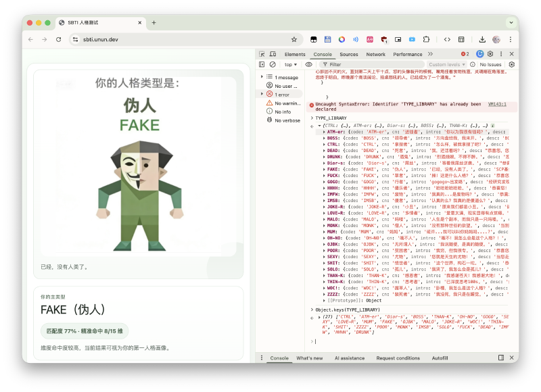This screenshot has height=392, width=541.
Task: Open console settings gear beside No Issues
Action: point(512,65)
